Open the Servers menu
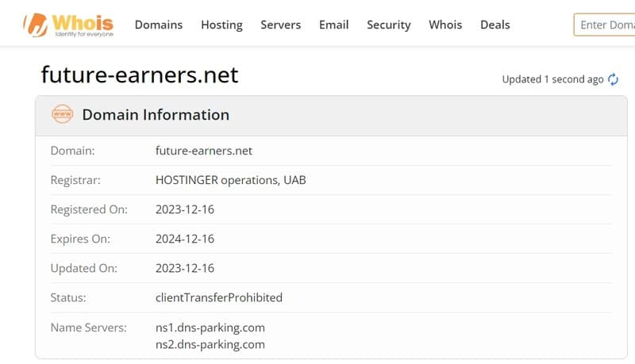Screen dimensions: 635x364 click(x=281, y=25)
